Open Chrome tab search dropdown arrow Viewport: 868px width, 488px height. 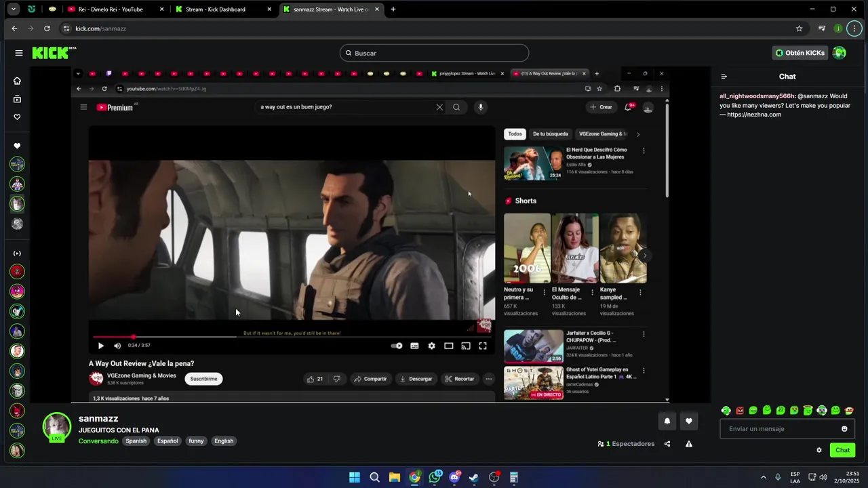tap(13, 9)
